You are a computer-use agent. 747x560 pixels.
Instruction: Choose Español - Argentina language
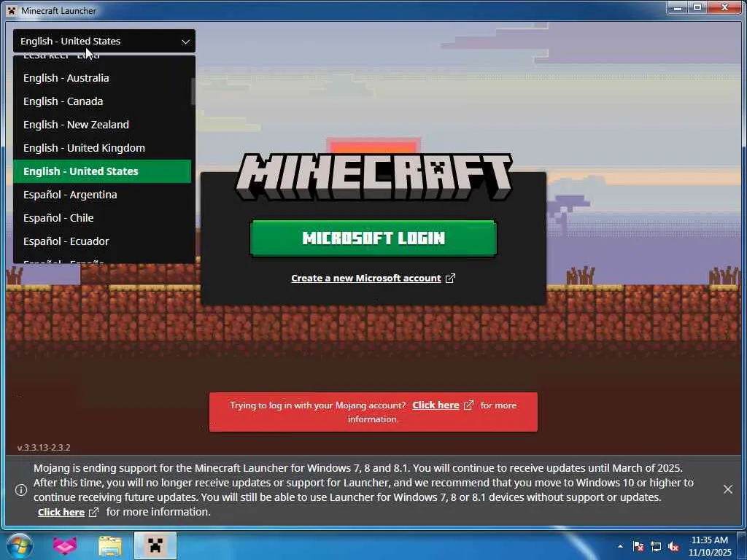(x=102, y=195)
